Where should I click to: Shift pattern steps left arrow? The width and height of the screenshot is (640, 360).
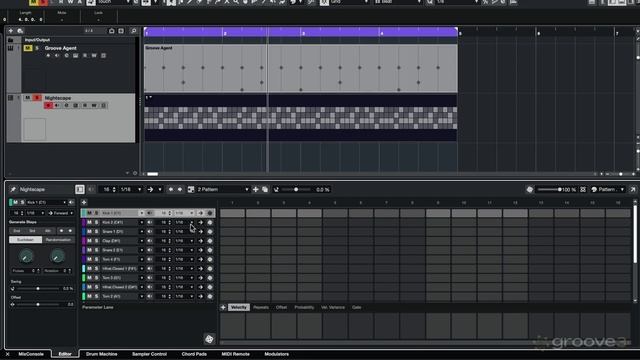(x=171, y=189)
